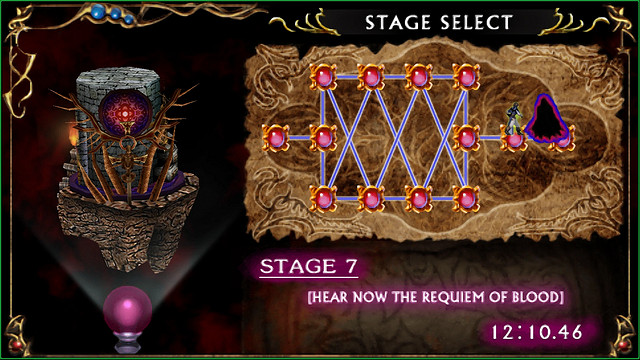Screen dimensions: 640x360
Task: Click the red magic seal on the tower
Action: tap(126, 112)
